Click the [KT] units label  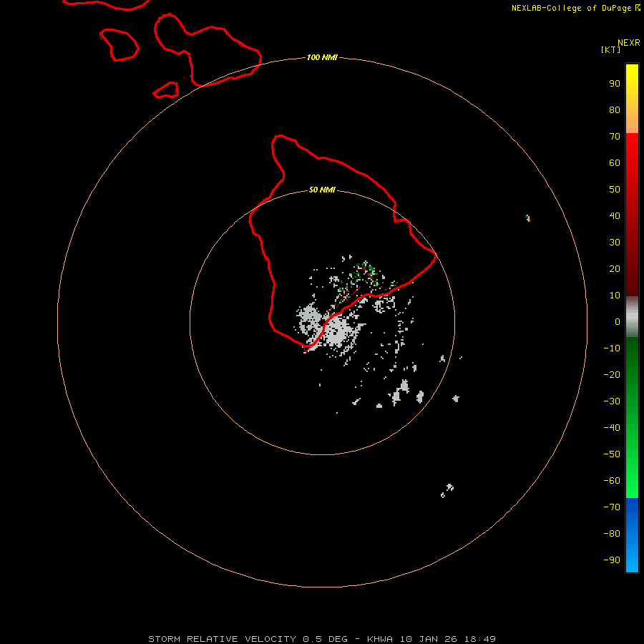point(610,49)
